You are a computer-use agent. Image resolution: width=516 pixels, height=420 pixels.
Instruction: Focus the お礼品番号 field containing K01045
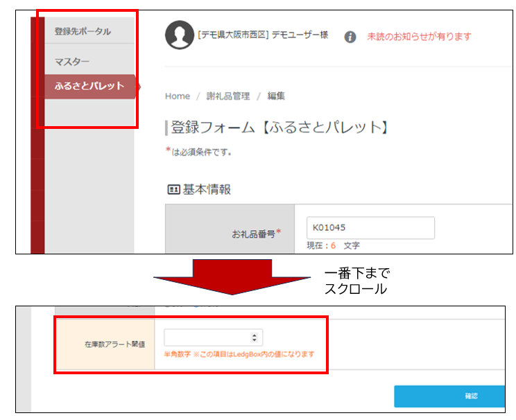coord(370,227)
